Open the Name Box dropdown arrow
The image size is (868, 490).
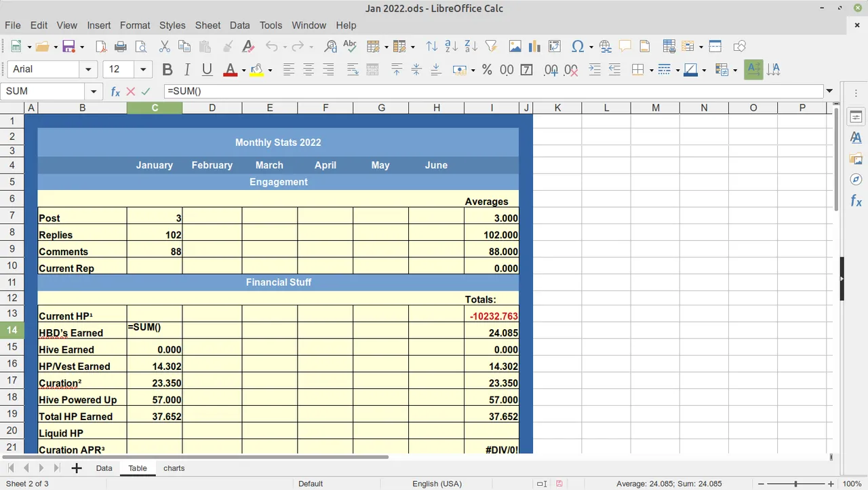[x=94, y=92]
